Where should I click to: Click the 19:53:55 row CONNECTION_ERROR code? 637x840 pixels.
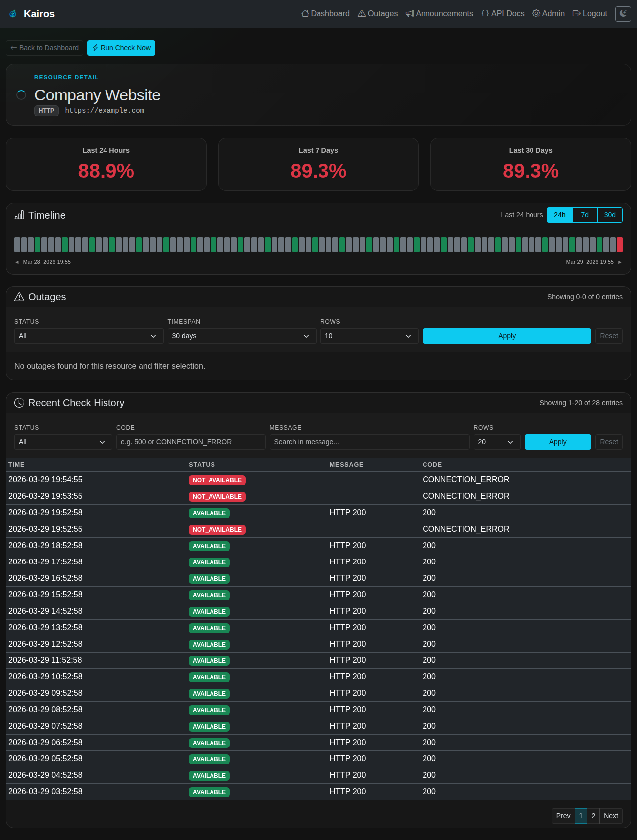[x=466, y=496]
